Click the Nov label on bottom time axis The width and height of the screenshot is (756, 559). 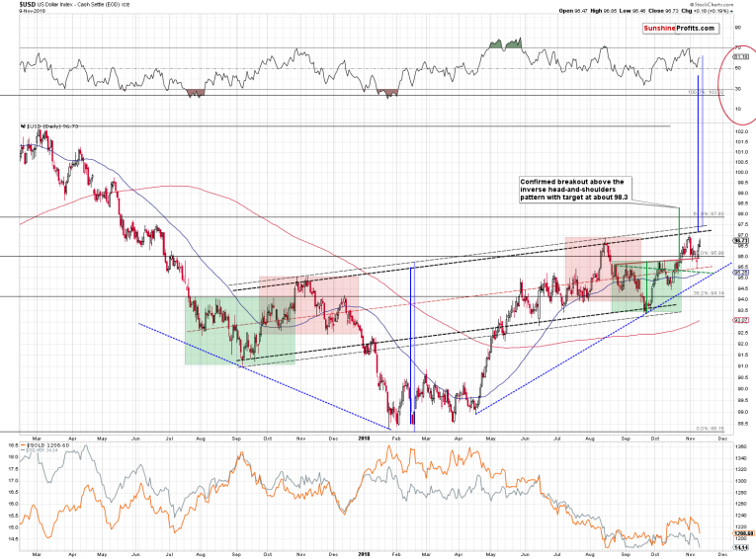(691, 555)
